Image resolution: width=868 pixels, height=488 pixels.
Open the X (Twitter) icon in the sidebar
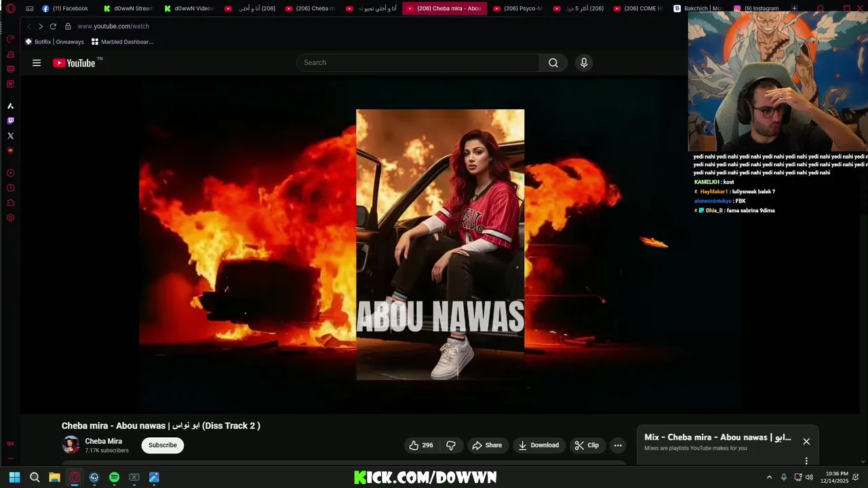[10, 136]
